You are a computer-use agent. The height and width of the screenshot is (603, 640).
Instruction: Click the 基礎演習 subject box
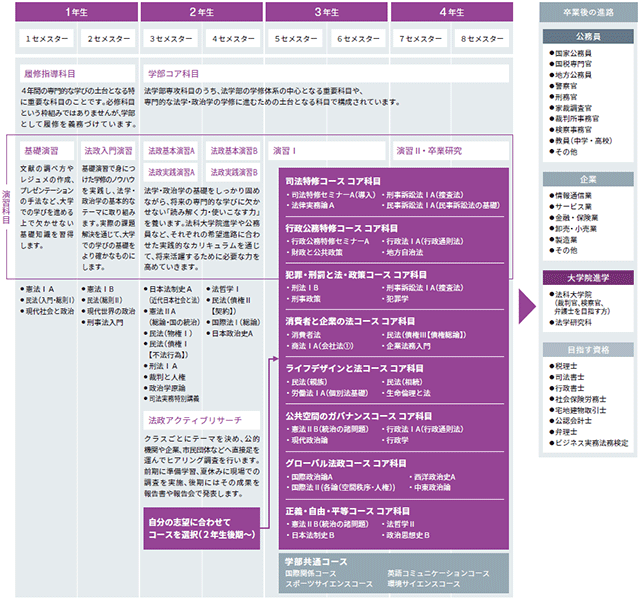pos(47,151)
